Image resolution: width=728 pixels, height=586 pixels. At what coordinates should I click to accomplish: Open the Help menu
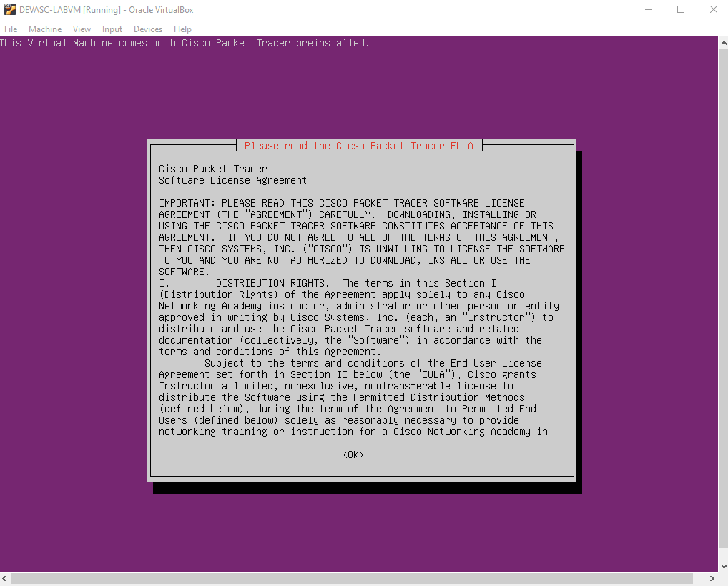tap(182, 29)
